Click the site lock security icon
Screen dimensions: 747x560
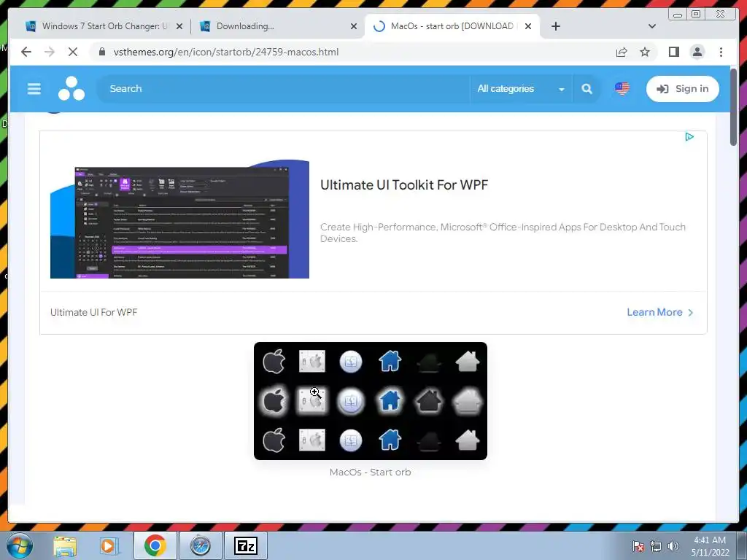pyautogui.click(x=102, y=52)
